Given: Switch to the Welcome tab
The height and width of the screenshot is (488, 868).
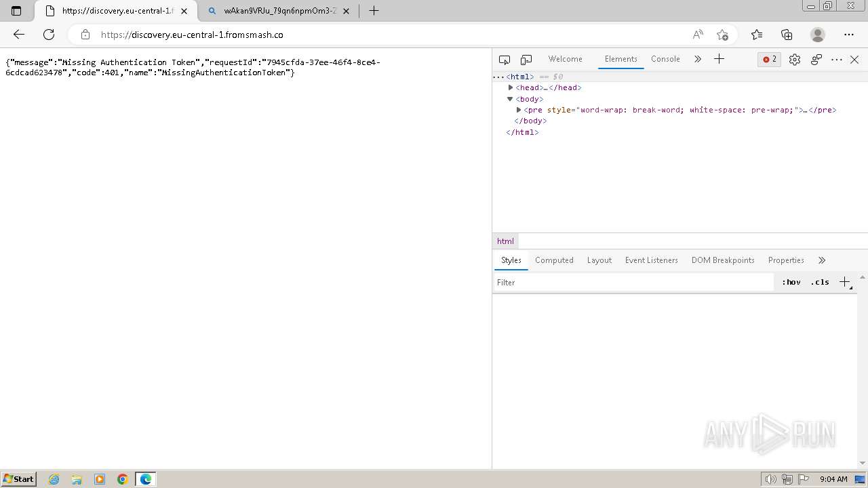Looking at the screenshot, I should 566,59.
